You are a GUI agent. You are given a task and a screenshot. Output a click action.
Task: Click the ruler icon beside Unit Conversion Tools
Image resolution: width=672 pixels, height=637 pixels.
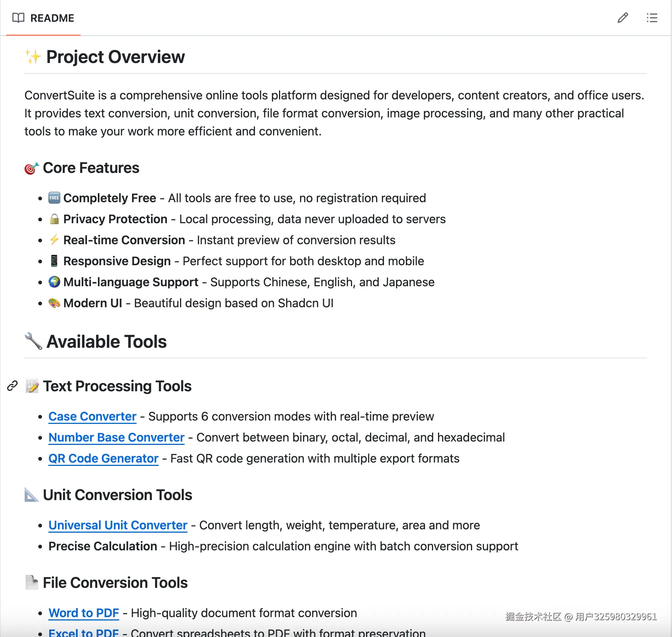click(x=32, y=495)
